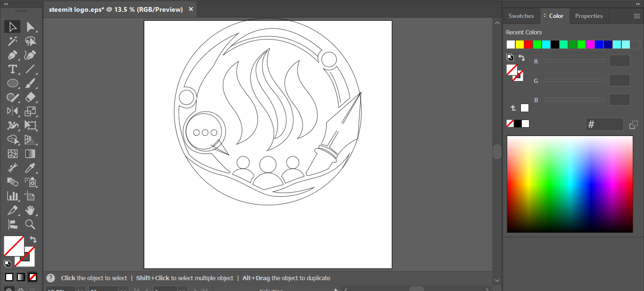
Task: Click the B channel slider
Action: pos(574,99)
